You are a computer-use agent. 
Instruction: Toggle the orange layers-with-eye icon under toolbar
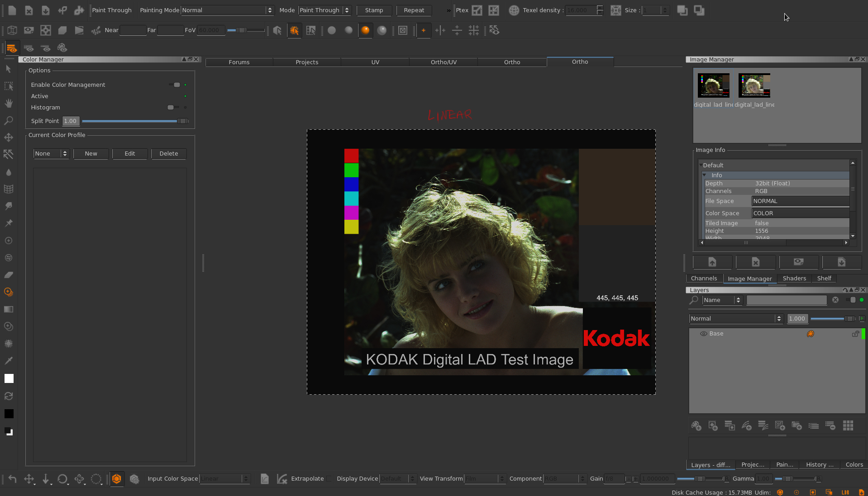coord(12,47)
